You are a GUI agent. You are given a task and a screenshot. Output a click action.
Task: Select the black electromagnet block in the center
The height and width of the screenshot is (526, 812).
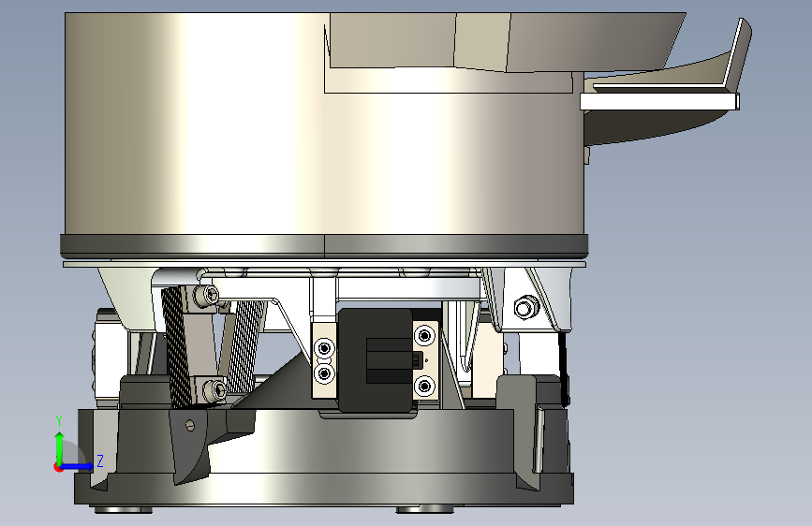(375, 360)
